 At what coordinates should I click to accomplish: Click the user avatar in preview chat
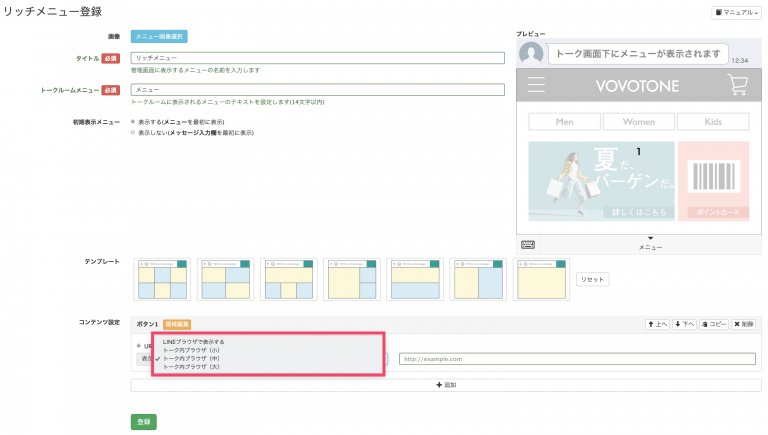[x=532, y=53]
